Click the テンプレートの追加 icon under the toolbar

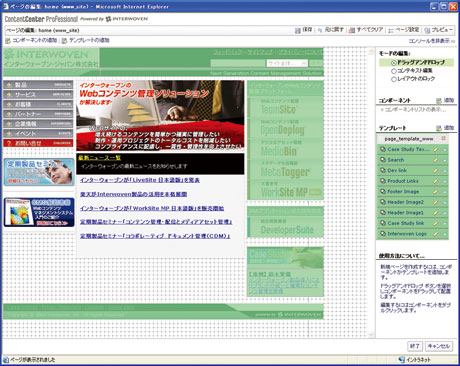pyautogui.click(x=65, y=41)
